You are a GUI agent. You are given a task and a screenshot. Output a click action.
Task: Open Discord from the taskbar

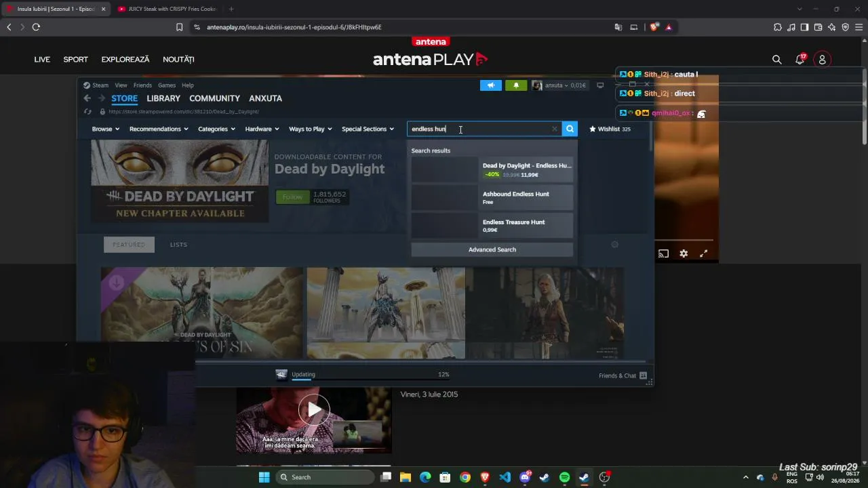525,477
